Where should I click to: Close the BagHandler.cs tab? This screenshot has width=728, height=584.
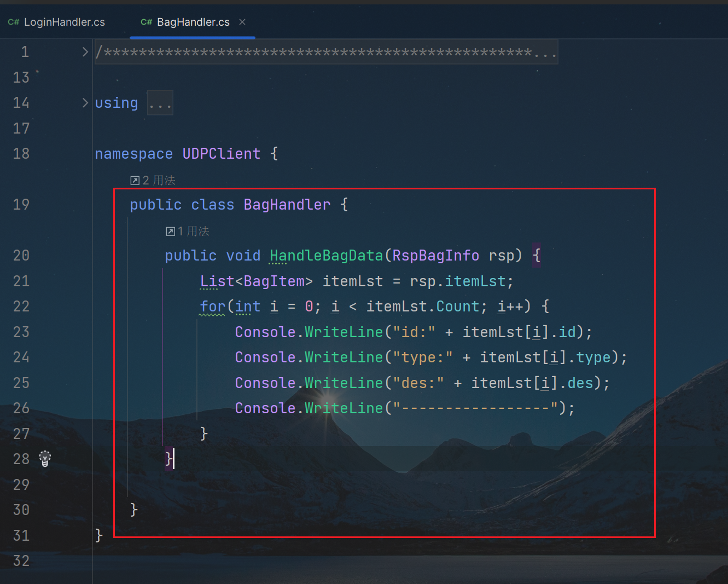[242, 22]
